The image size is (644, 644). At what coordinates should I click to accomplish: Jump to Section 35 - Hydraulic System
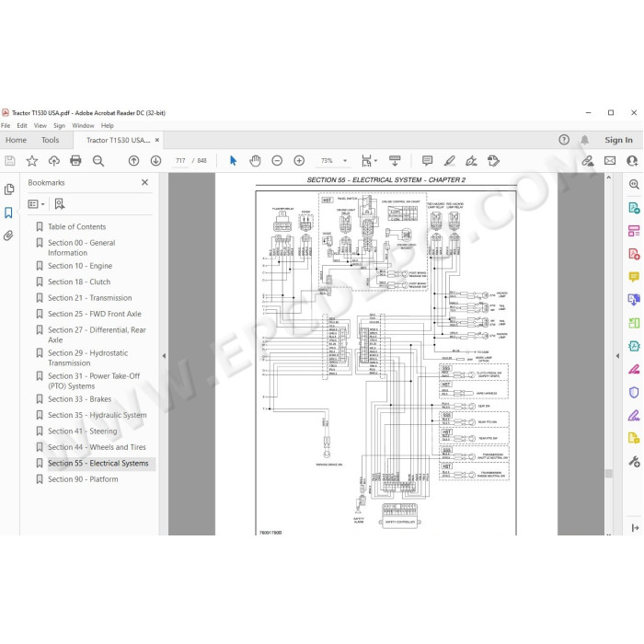pos(98,415)
